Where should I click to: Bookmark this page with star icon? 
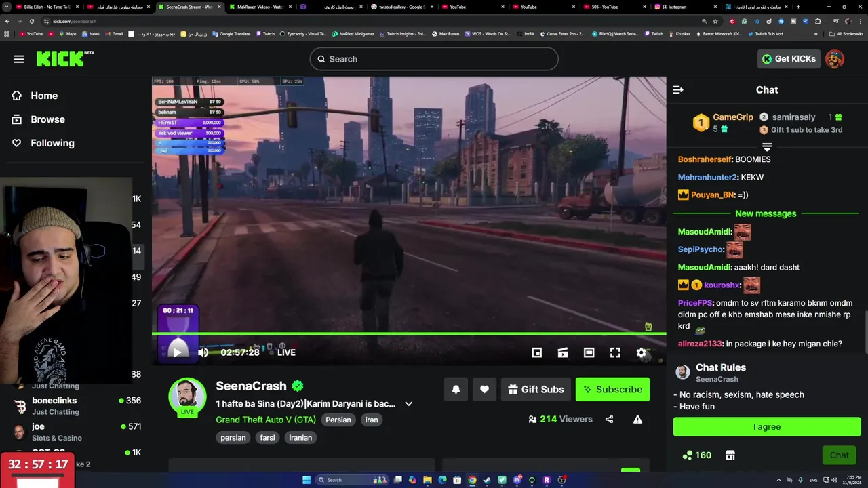coord(715,21)
